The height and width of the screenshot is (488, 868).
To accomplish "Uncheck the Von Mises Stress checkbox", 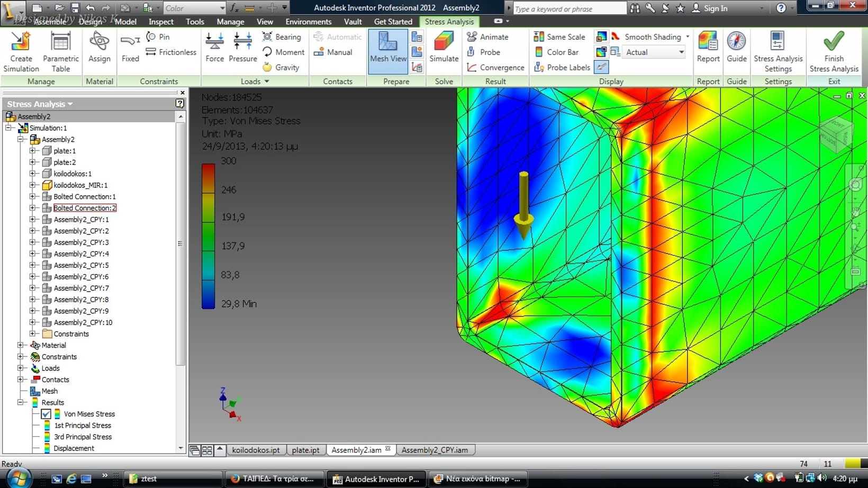I will (x=46, y=414).
